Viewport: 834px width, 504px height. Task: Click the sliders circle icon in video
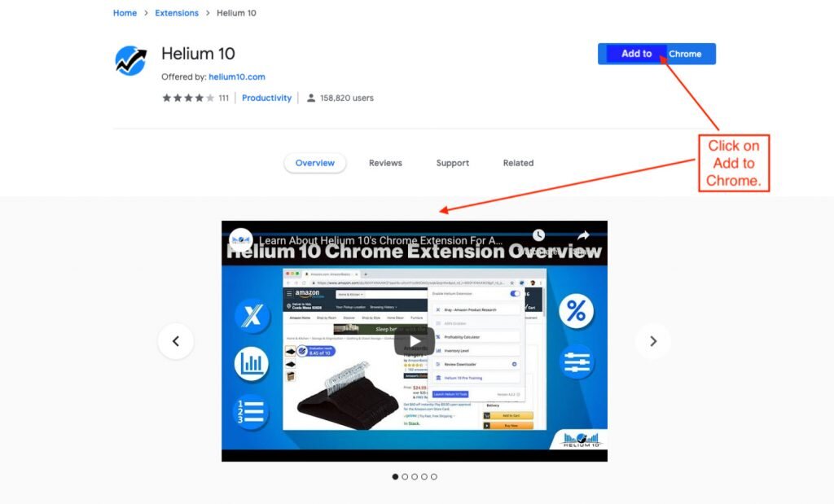(577, 362)
